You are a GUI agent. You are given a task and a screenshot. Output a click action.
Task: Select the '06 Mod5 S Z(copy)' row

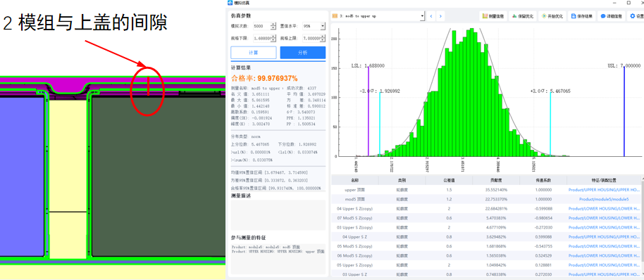pyautogui.click(x=486, y=256)
